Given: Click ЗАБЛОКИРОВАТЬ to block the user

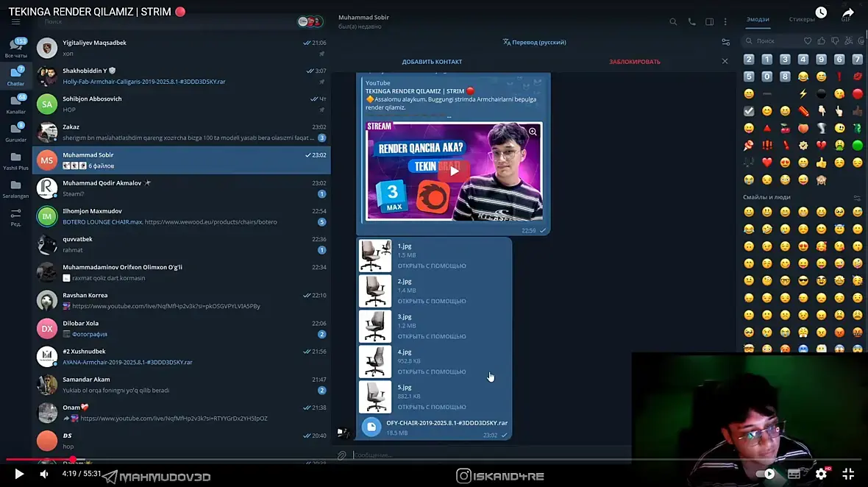Looking at the screenshot, I should (x=634, y=62).
